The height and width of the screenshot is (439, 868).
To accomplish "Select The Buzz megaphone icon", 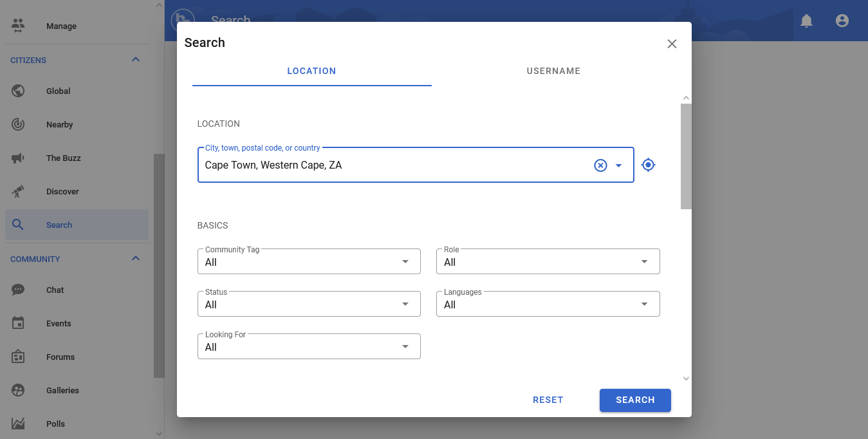I will [x=18, y=158].
